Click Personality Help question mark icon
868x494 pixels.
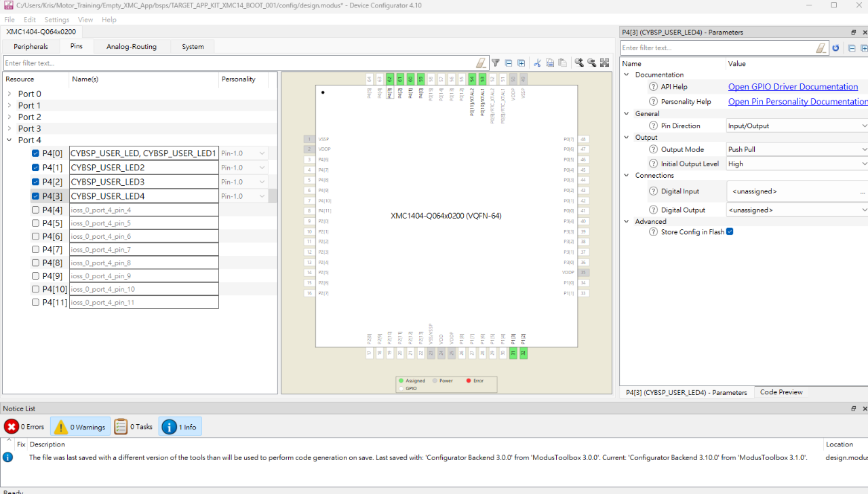tap(654, 102)
